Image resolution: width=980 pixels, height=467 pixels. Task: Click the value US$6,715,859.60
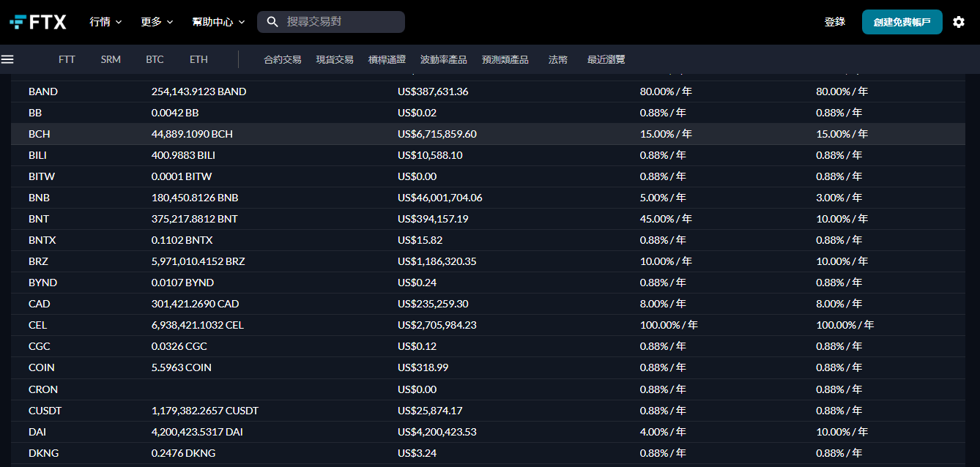click(437, 134)
